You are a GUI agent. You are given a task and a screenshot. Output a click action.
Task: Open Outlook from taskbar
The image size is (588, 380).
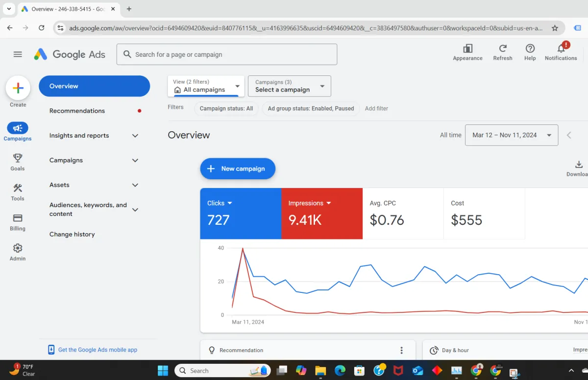tap(417, 370)
